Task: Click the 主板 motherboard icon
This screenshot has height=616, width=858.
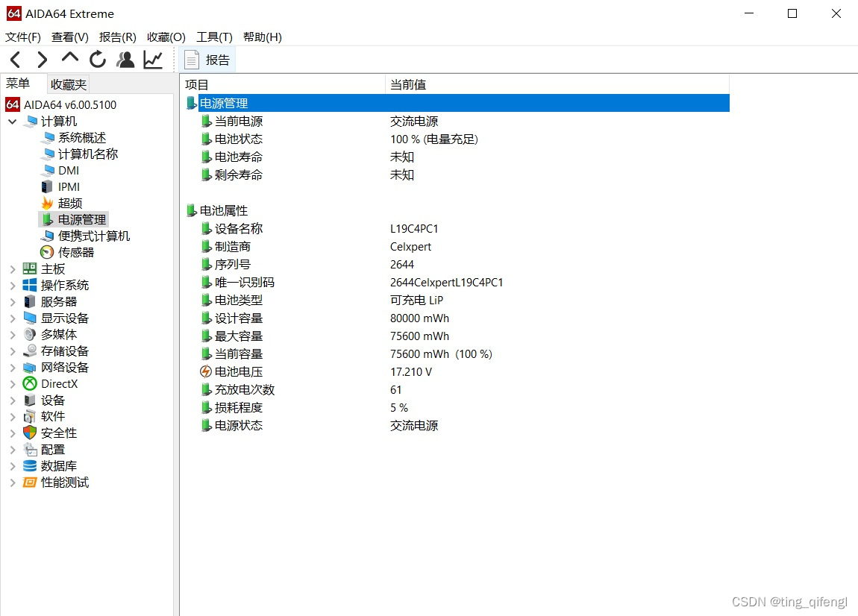Action: tap(30, 268)
